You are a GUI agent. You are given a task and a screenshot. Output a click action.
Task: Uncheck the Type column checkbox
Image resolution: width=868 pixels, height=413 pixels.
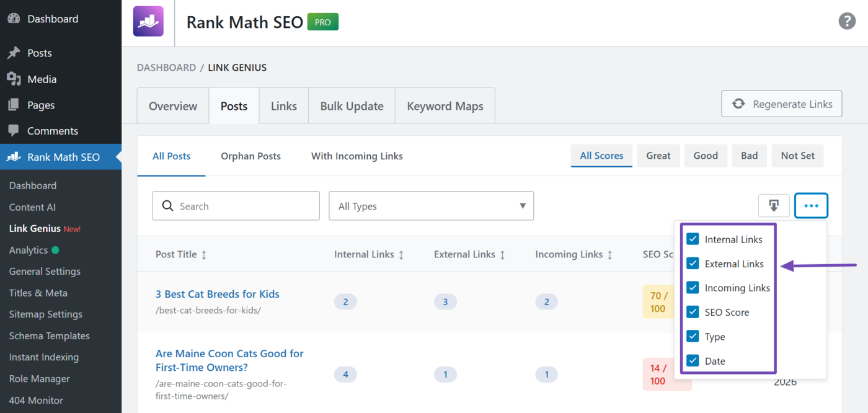[693, 336]
